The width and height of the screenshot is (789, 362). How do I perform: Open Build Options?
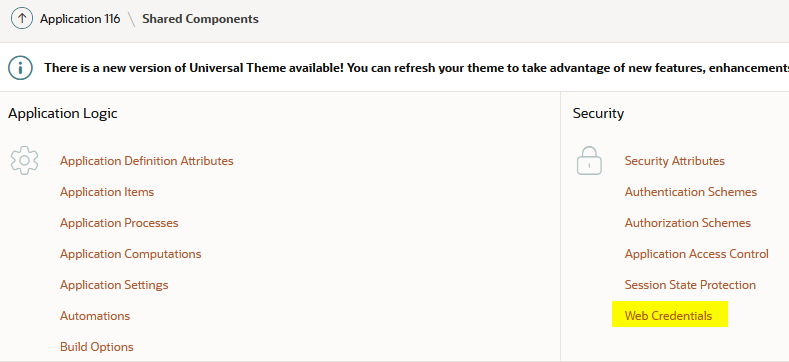click(97, 347)
